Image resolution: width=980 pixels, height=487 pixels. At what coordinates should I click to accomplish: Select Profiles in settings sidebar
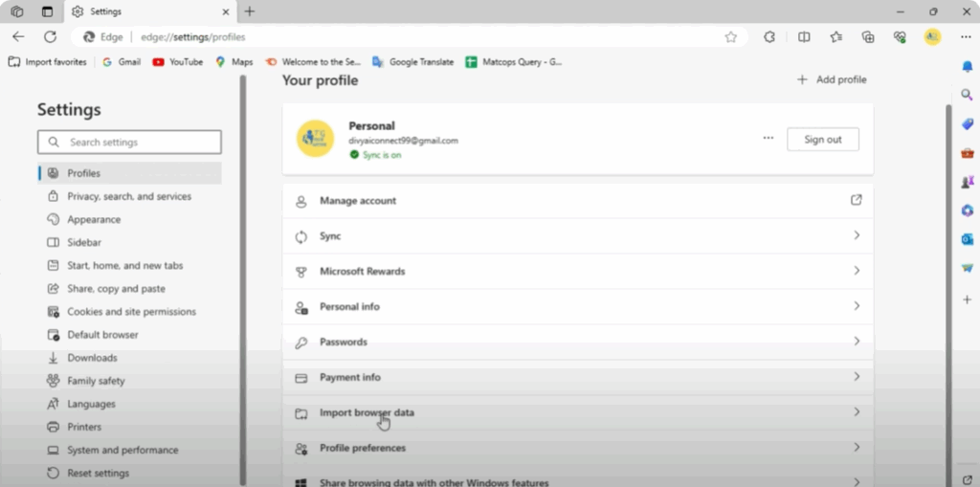click(x=129, y=173)
